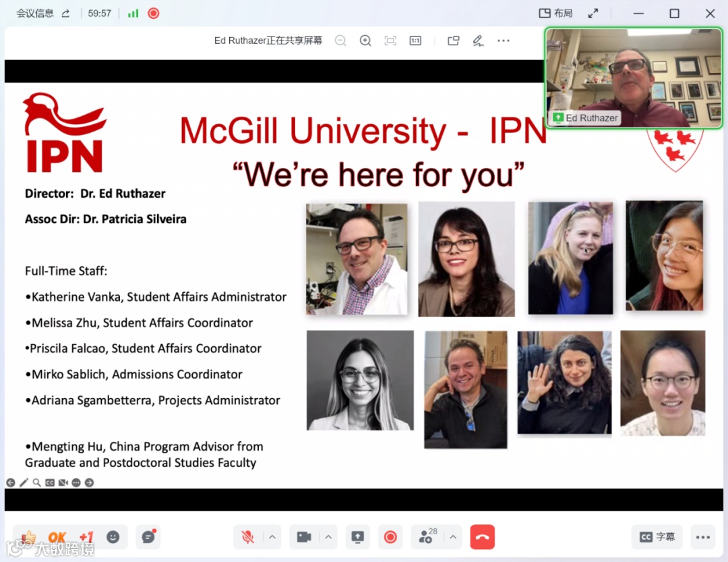Screen dimensions: 728x562
Task: Turn on captions (字幕) button
Action: pos(657,537)
